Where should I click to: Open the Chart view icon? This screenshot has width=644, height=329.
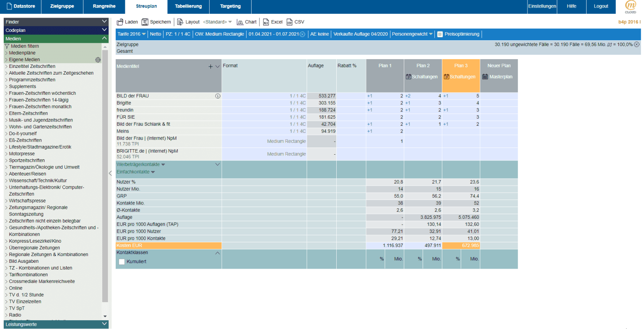pyautogui.click(x=240, y=22)
